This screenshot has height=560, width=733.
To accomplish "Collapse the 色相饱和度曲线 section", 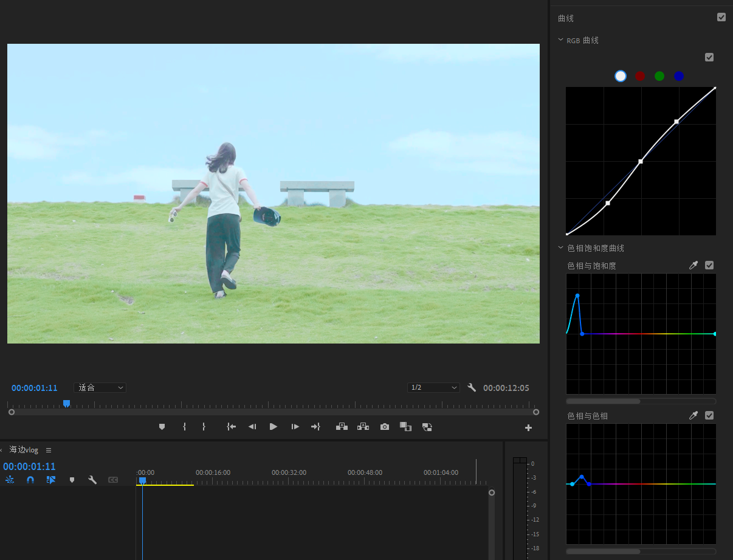I will click(560, 248).
